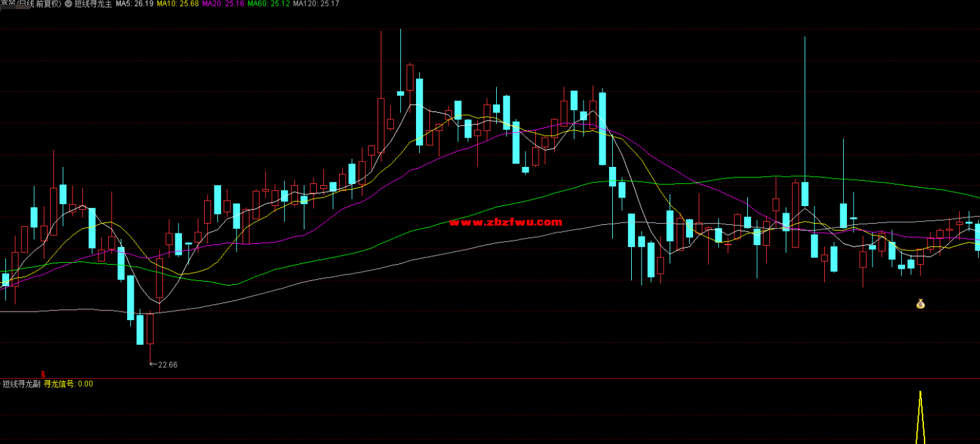Select the red candle at the 22.66 low
The image size is (980, 444).
(151, 328)
